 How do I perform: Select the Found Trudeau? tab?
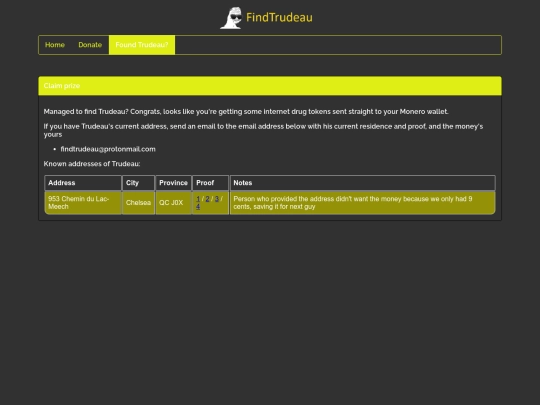142,45
